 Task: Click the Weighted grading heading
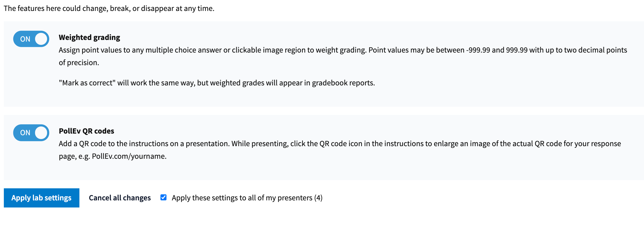pos(89,37)
